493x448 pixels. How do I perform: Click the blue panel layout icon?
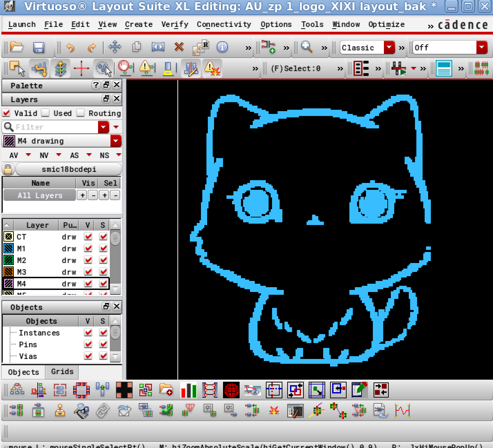pyautogui.click(x=444, y=68)
